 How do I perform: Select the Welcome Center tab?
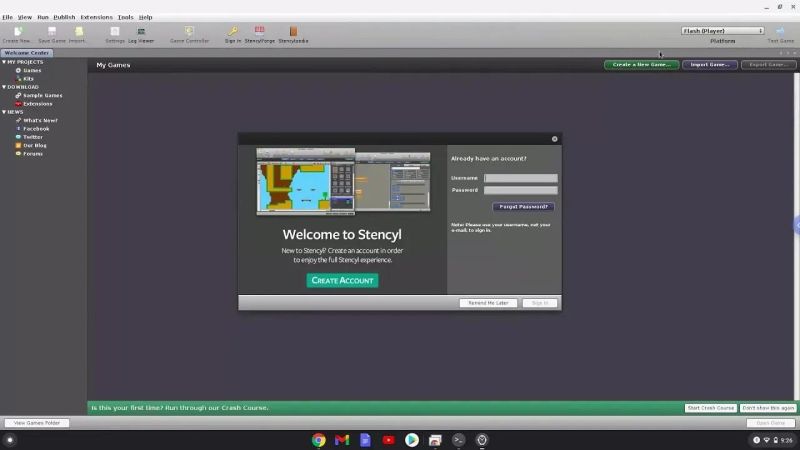[27, 53]
